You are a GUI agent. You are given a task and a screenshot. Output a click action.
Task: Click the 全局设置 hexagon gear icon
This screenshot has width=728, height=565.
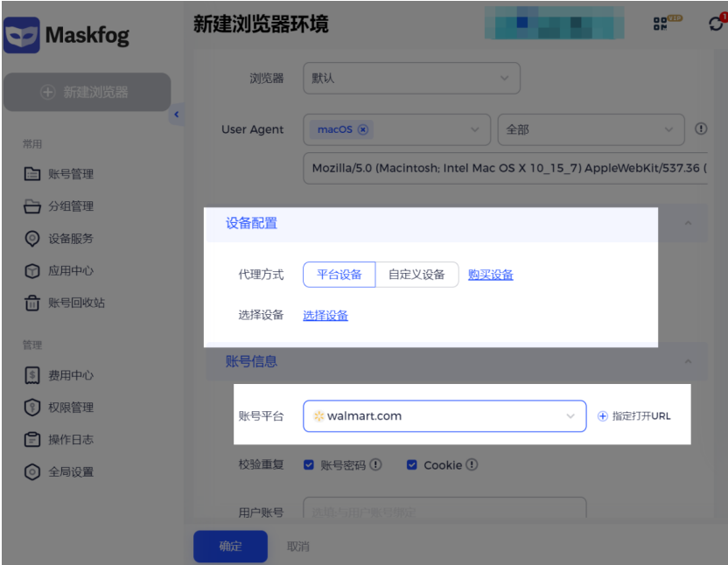32,472
